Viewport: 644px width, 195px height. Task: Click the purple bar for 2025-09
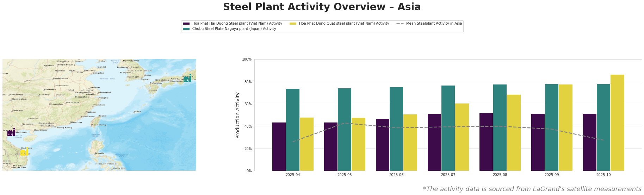pyautogui.click(x=538, y=142)
